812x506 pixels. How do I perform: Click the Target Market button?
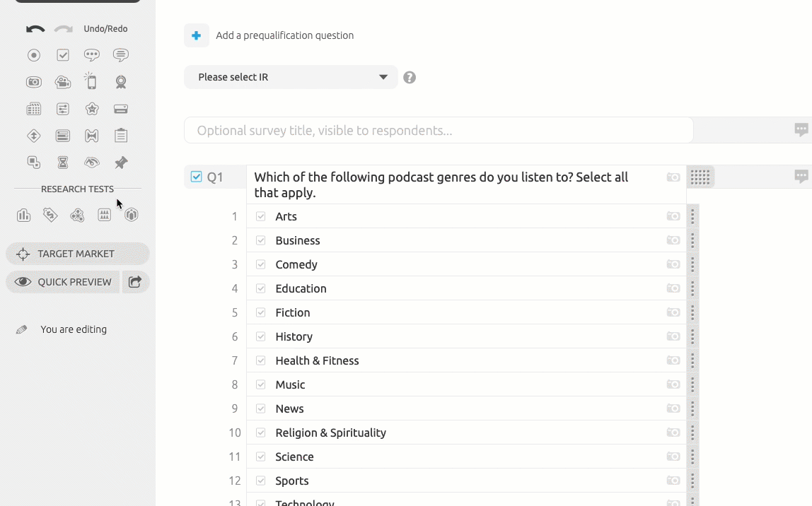pyautogui.click(x=77, y=254)
